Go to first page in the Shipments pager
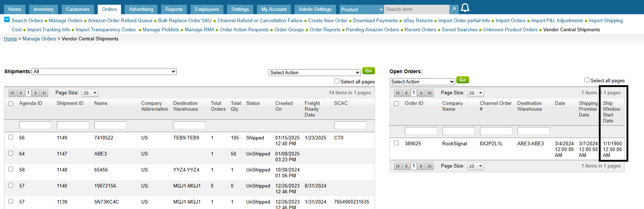Viewport: 644px width, 209px height. coord(12,93)
